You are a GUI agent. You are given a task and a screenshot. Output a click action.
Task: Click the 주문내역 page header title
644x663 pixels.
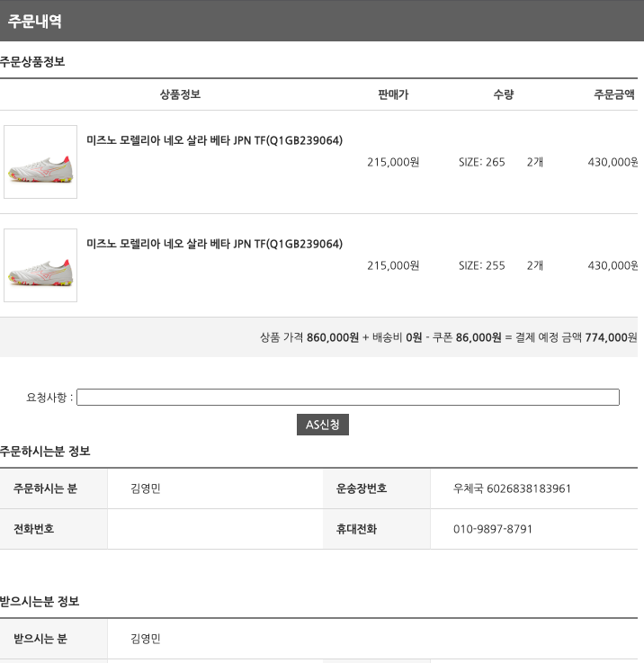[35, 22]
